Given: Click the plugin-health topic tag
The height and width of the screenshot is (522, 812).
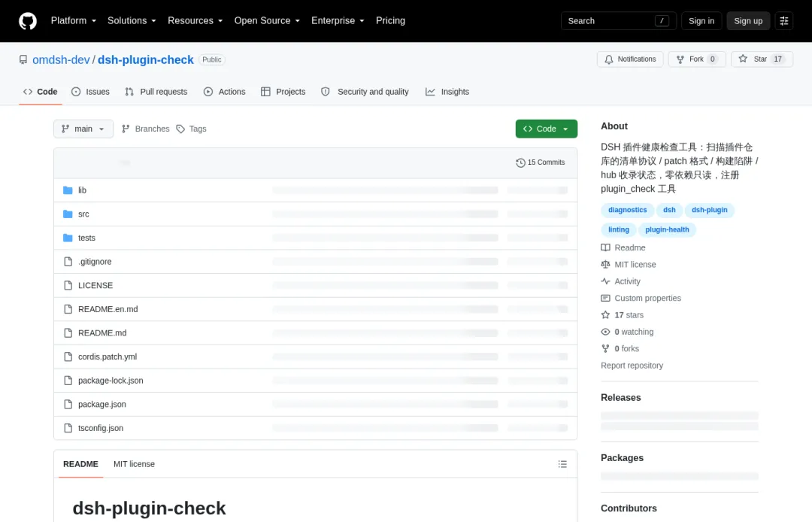Looking at the screenshot, I should tap(667, 229).
